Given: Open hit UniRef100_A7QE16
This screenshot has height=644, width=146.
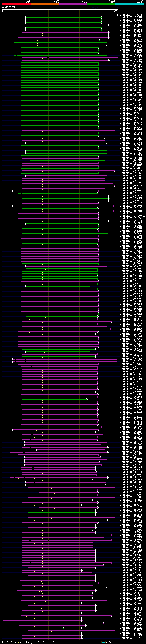Looking at the screenshot, I should click(x=131, y=638).
